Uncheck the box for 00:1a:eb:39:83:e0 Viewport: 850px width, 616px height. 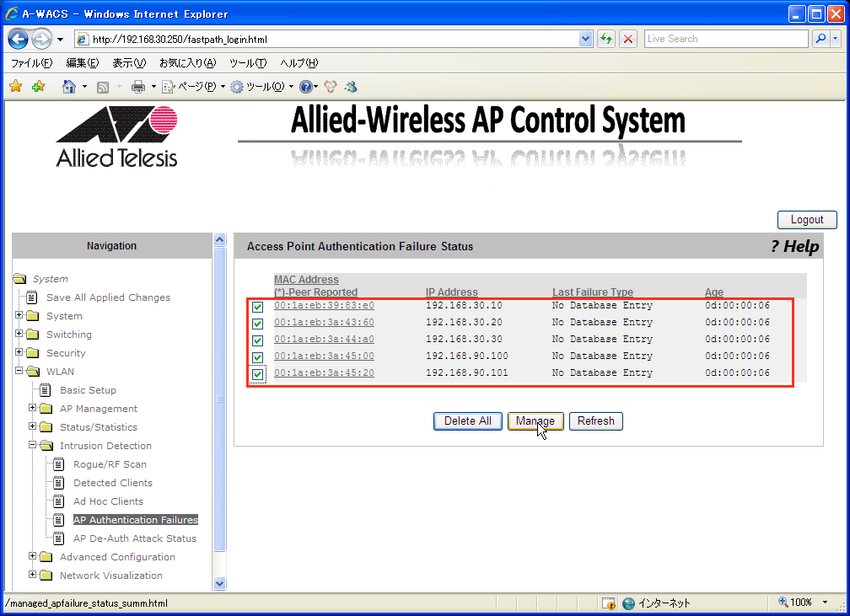point(257,307)
